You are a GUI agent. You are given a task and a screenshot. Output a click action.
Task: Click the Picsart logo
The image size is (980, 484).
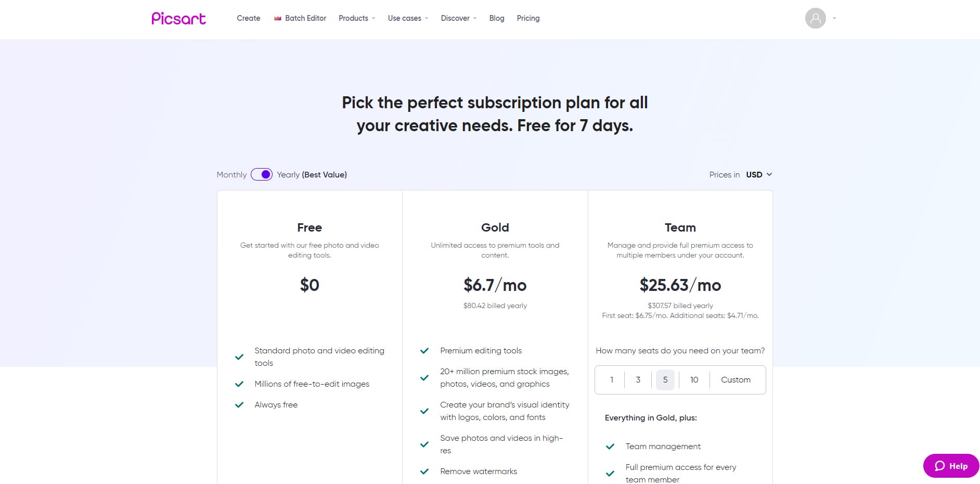pyautogui.click(x=178, y=18)
